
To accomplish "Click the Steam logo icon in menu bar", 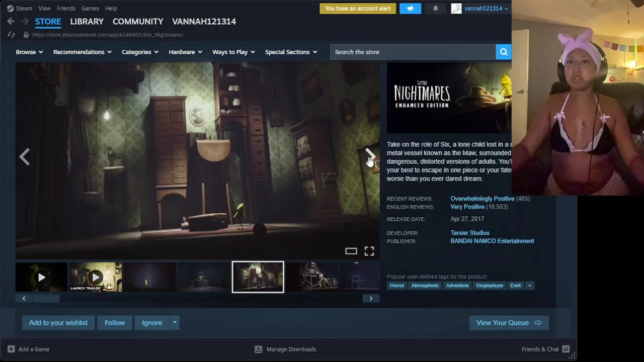I will coord(10,8).
